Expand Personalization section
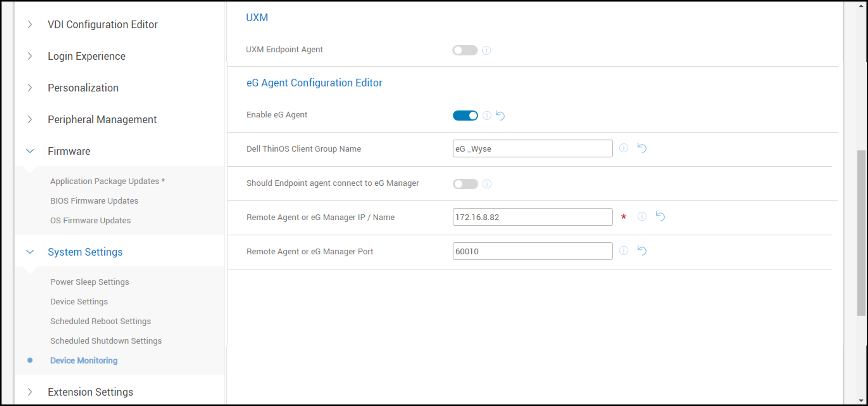This screenshot has width=868, height=406. click(x=30, y=88)
